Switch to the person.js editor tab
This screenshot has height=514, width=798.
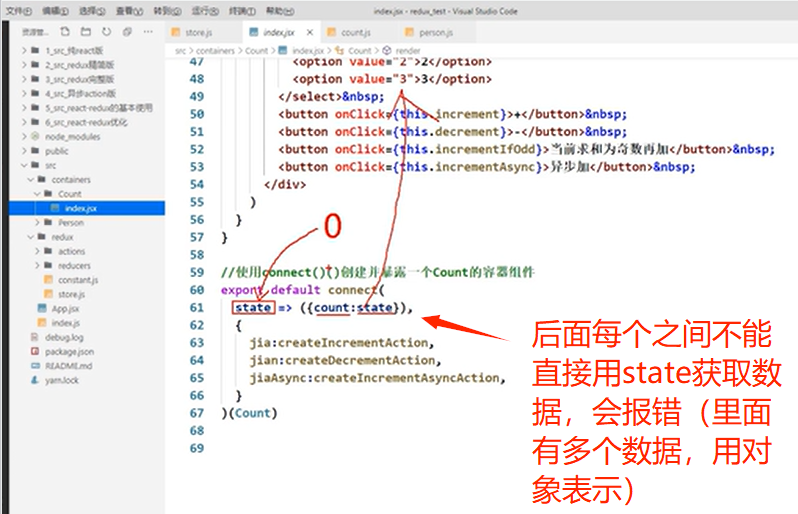[x=436, y=33]
